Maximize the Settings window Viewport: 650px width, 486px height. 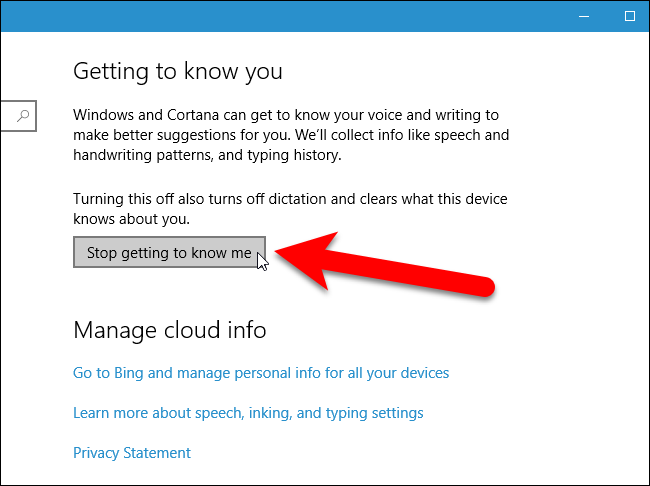[x=629, y=16]
